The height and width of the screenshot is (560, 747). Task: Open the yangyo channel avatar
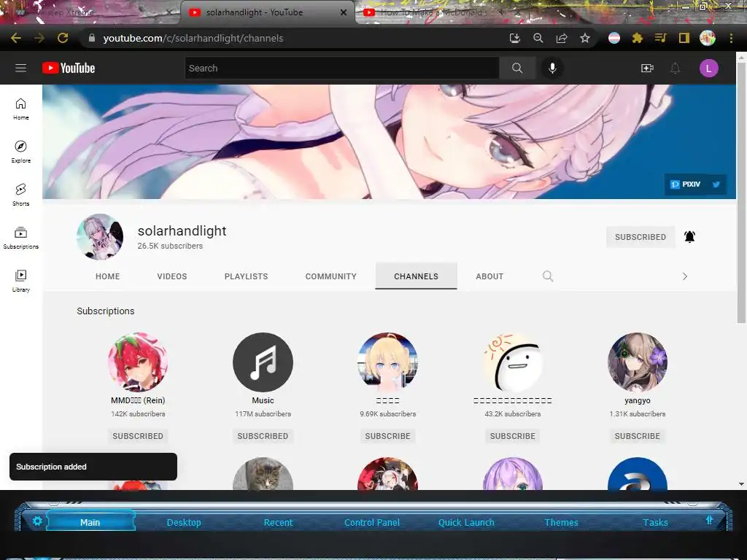pyautogui.click(x=638, y=362)
